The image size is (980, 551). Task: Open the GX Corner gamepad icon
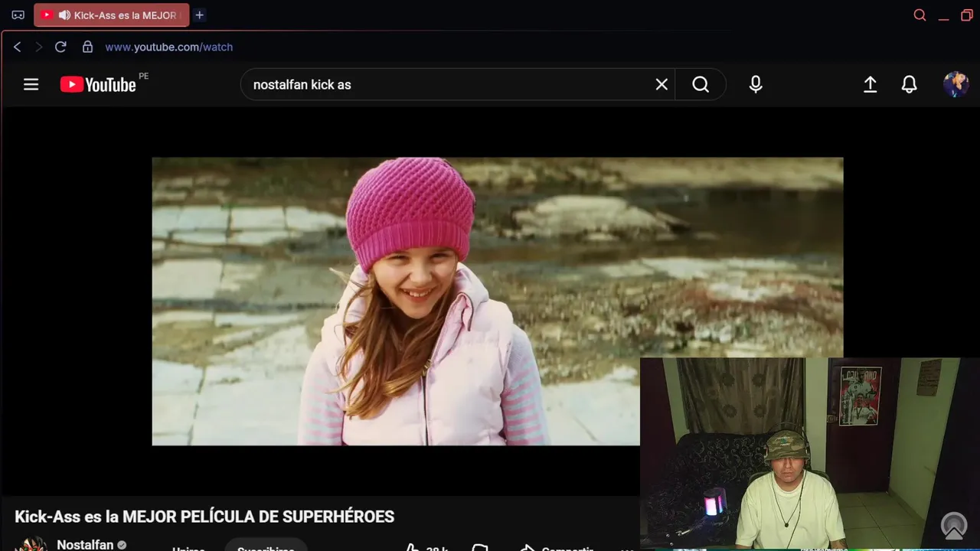pos(18,15)
